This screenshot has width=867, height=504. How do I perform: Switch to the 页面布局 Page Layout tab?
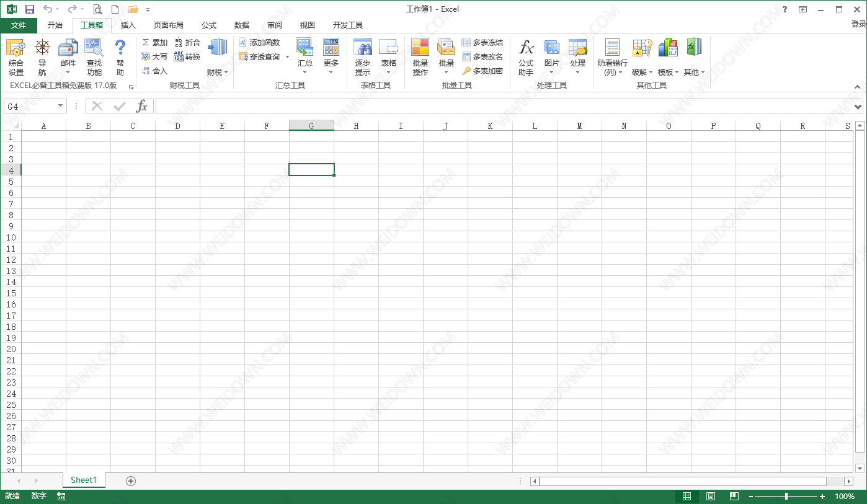pyautogui.click(x=169, y=25)
